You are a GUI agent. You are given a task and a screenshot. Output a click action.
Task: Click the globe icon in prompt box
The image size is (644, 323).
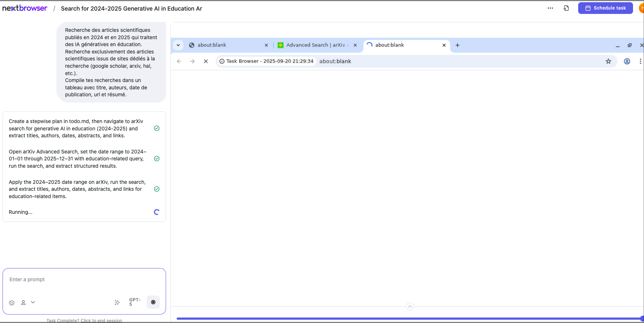pos(12,302)
